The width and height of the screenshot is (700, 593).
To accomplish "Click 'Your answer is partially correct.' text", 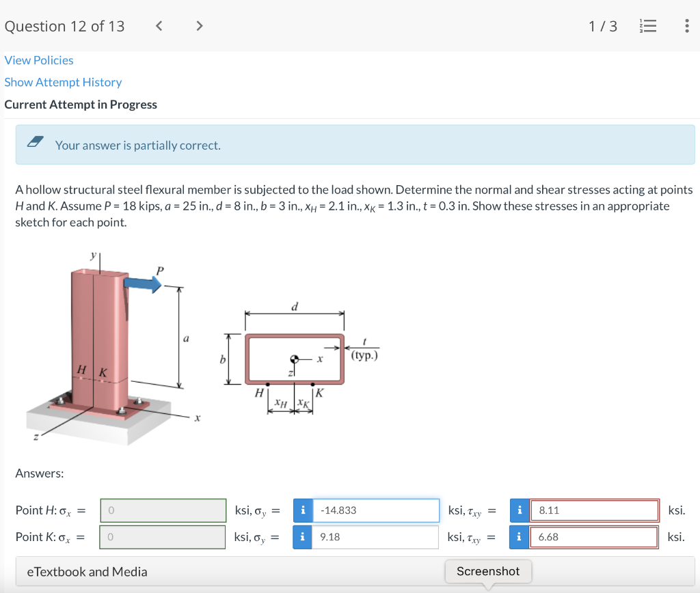I will point(138,146).
